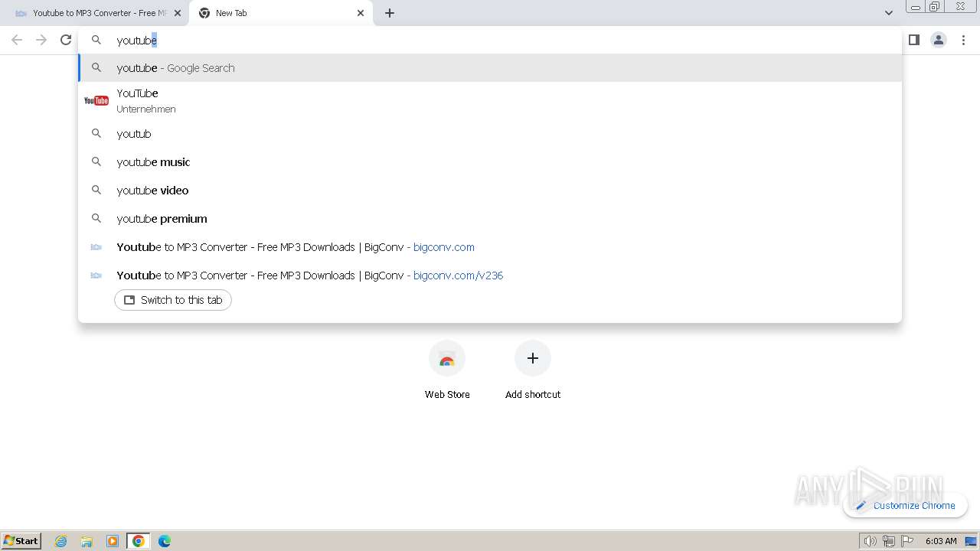Reload the current page
980x551 pixels.
(66, 40)
